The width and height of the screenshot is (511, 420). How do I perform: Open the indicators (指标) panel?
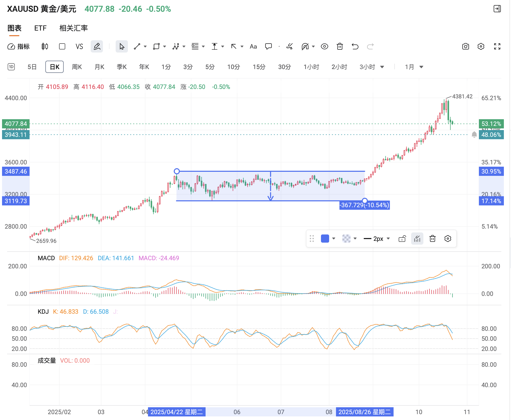click(19, 46)
